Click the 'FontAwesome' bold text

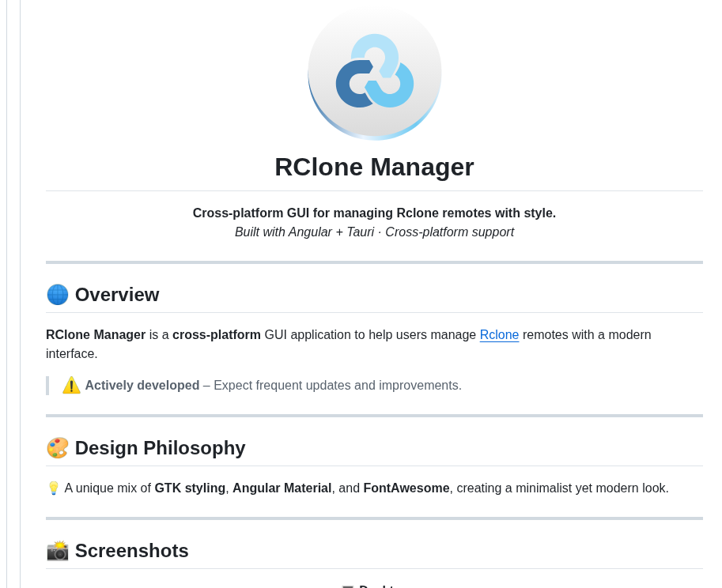tap(406, 488)
